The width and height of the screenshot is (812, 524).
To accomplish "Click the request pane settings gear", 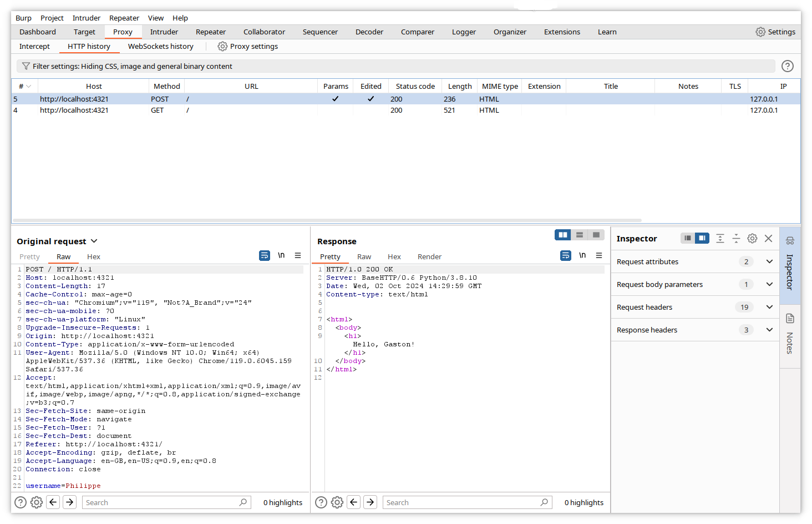I will 37,502.
